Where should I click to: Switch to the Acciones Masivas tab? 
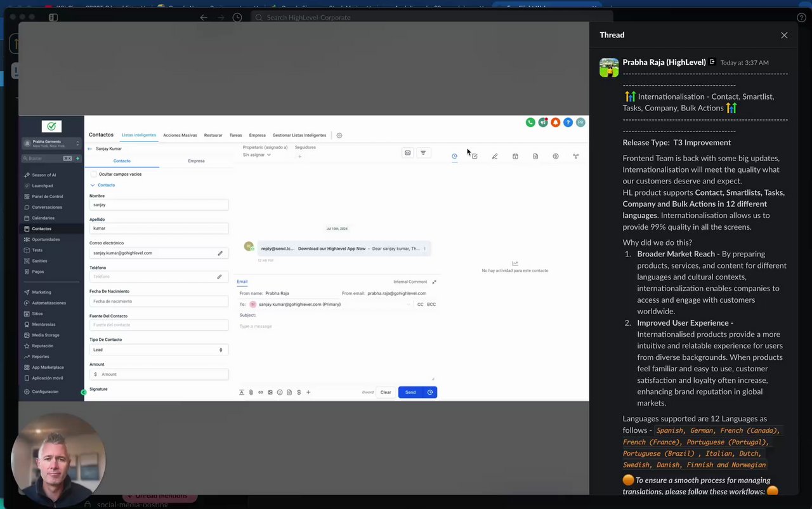point(180,135)
